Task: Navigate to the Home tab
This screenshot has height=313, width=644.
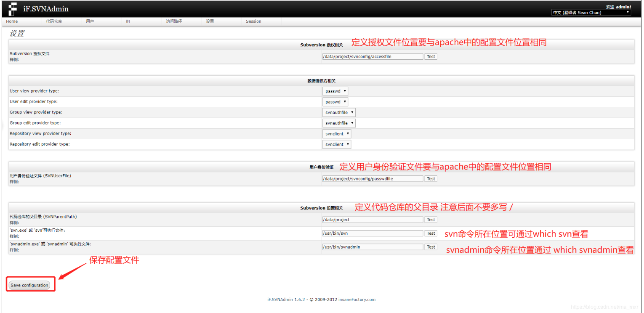Action: (x=11, y=21)
